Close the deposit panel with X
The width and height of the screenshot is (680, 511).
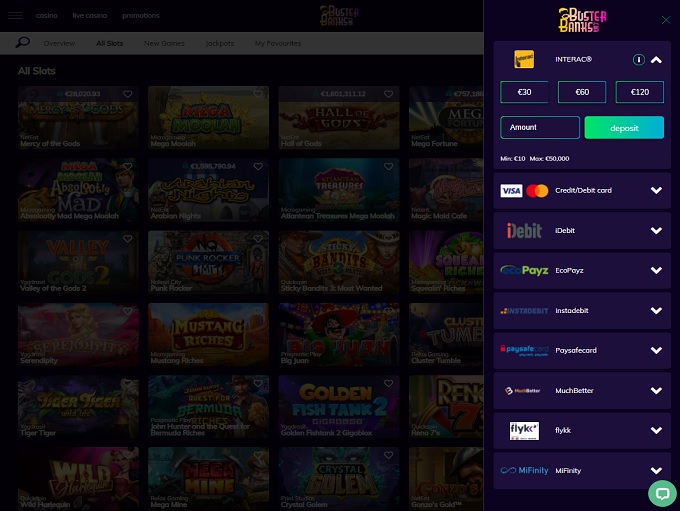(666, 20)
